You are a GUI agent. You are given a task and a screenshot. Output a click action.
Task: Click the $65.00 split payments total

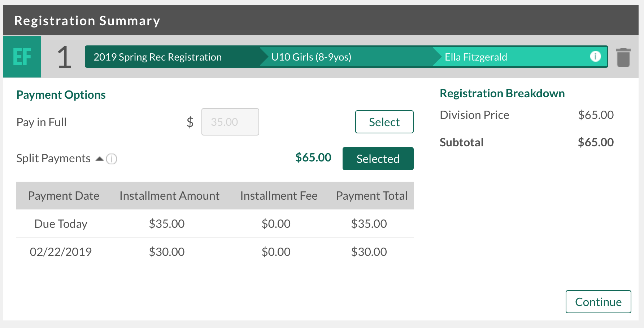point(313,158)
